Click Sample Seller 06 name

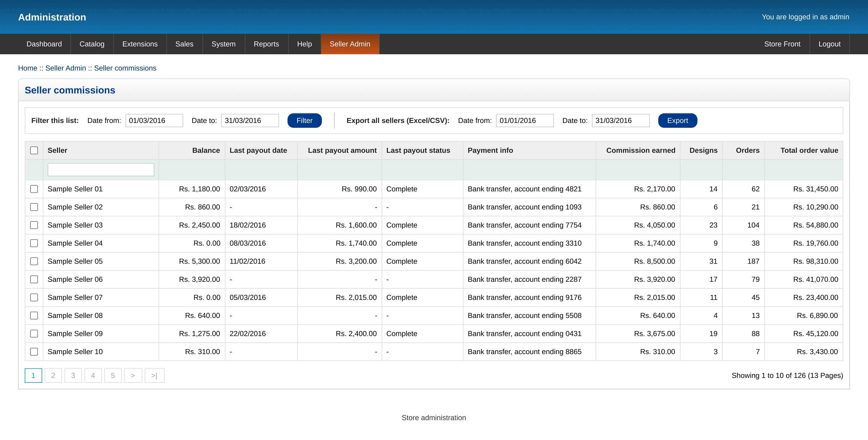pos(75,280)
